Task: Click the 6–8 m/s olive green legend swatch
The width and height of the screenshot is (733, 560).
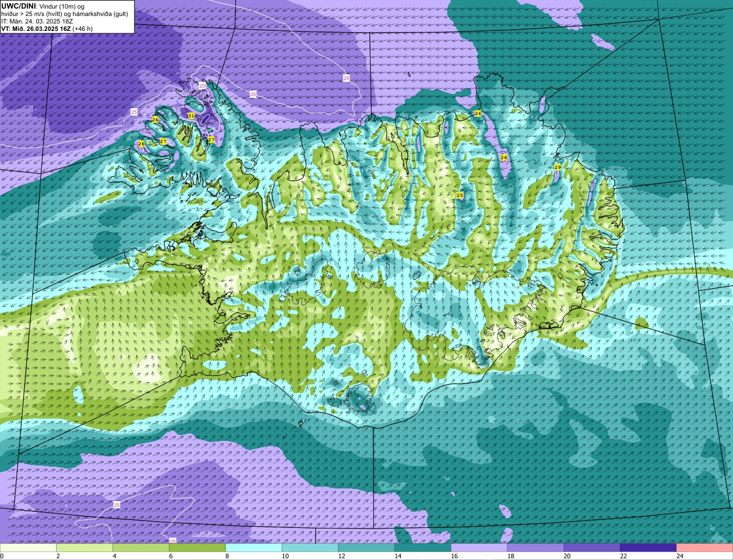Action: (198, 548)
